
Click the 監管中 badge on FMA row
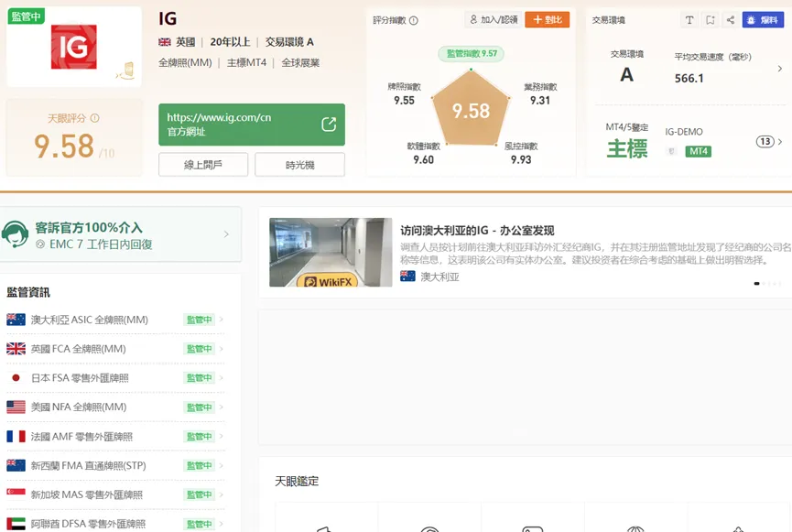[199, 466]
